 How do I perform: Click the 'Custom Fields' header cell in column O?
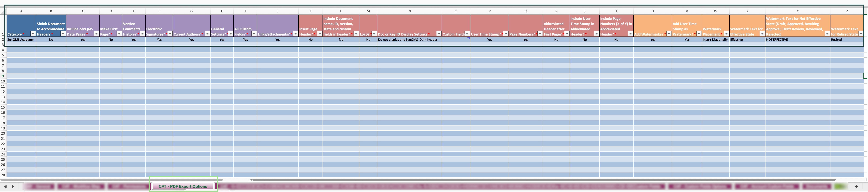pyautogui.click(x=456, y=26)
